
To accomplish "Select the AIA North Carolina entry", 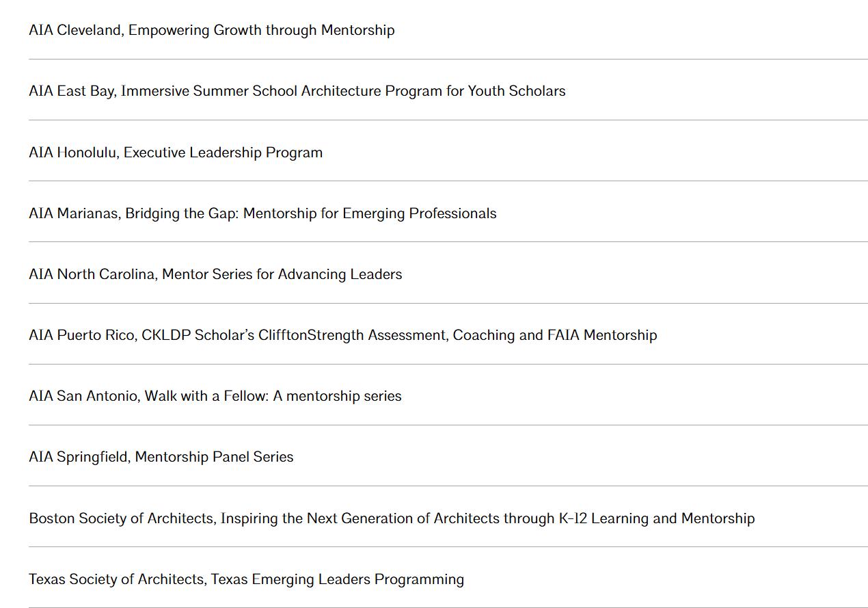I will tap(215, 274).
